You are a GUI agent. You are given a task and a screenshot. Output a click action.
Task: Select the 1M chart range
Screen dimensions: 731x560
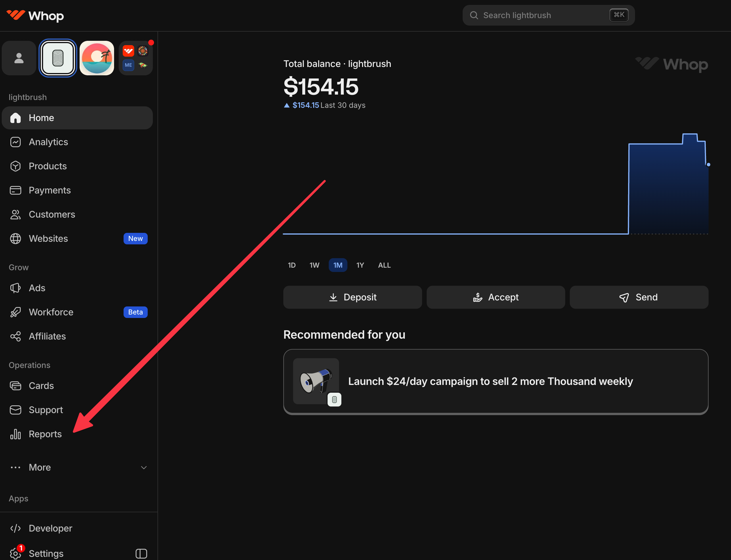[338, 265]
